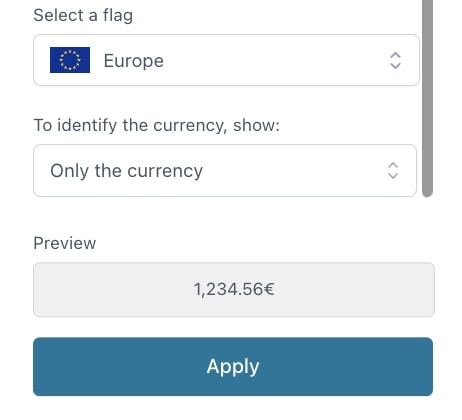Screen dimensions: 462x420
Task: Click the ring of stars on the flag
Action: 70,60
